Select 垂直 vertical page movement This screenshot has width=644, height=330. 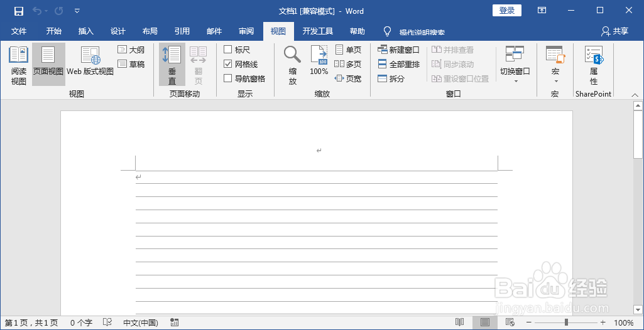[x=172, y=65]
